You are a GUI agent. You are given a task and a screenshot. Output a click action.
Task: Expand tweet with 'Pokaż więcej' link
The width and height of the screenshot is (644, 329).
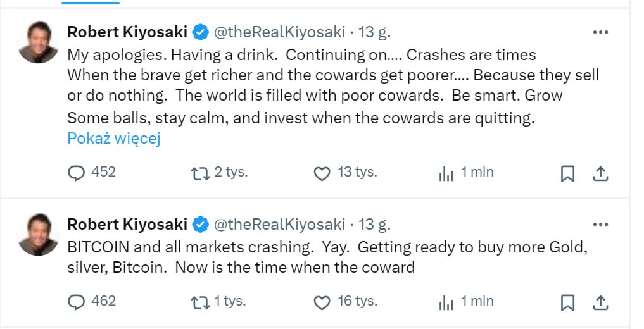coord(114,139)
